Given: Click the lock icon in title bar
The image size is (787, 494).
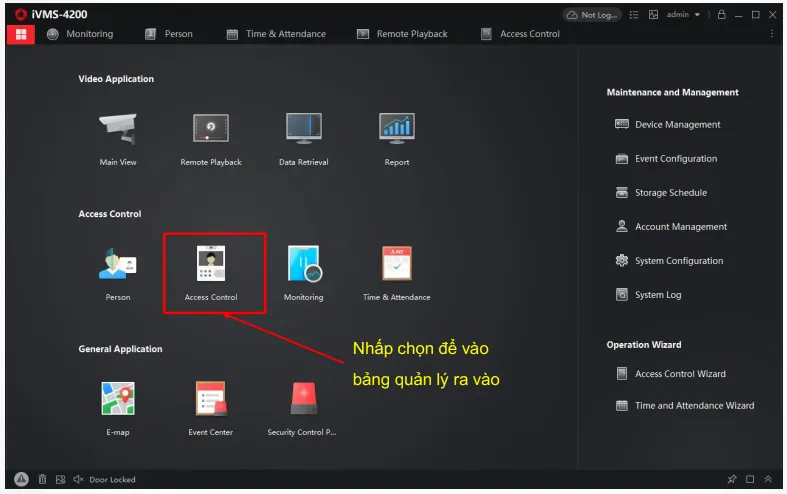Looking at the screenshot, I should [723, 15].
